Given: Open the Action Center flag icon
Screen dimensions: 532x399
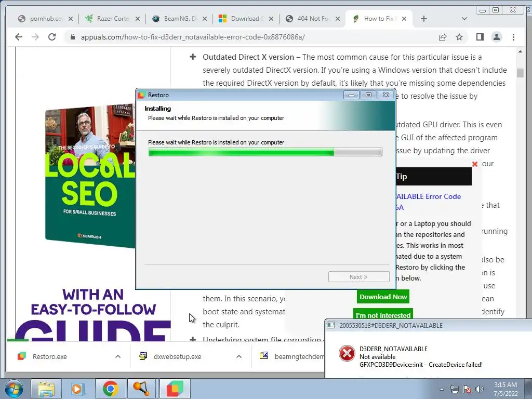Looking at the screenshot, I should 467,390.
